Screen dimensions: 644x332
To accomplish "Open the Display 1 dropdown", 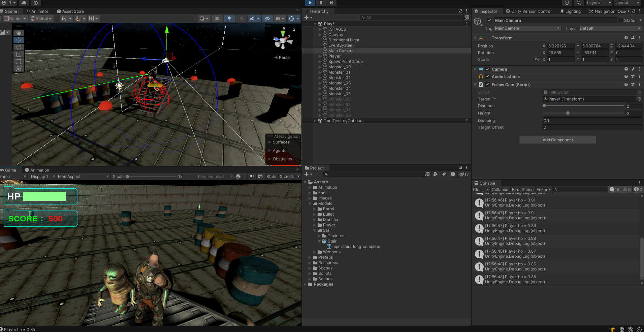I will pos(42,176).
